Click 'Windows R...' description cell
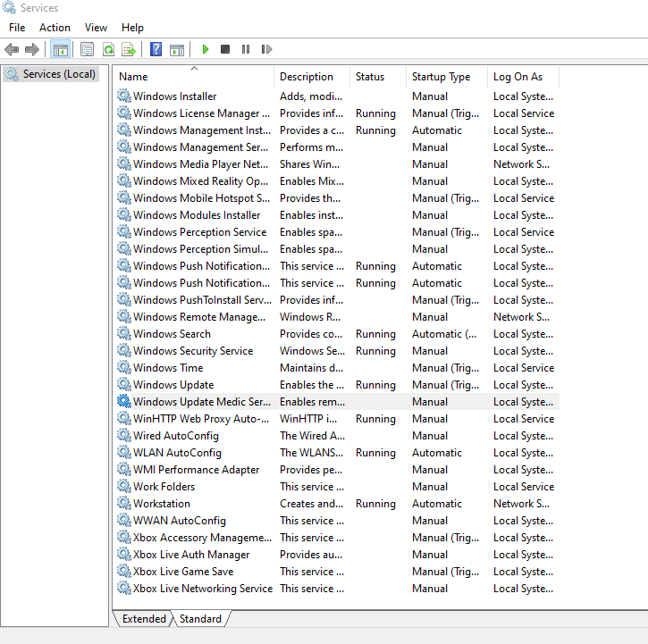 point(310,317)
